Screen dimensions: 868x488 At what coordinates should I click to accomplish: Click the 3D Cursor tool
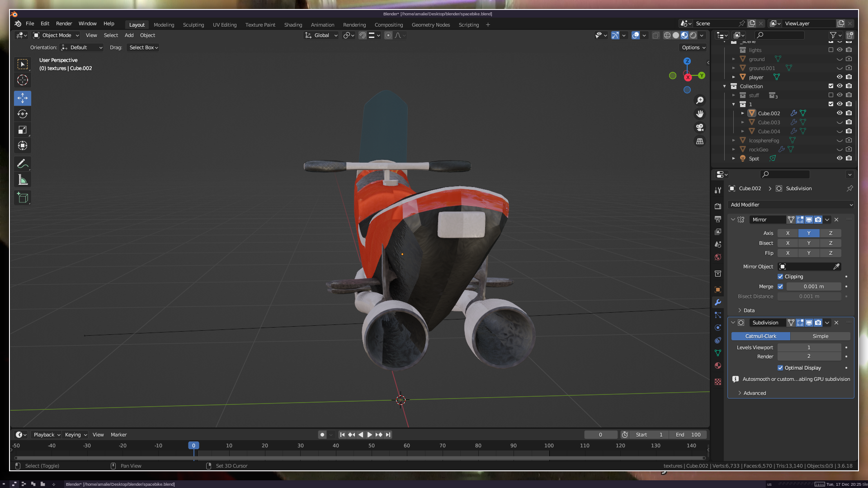click(x=23, y=80)
